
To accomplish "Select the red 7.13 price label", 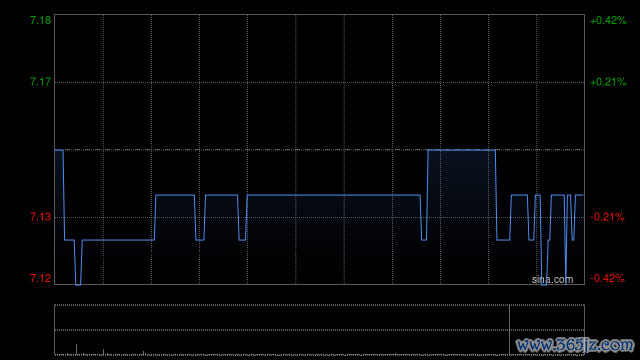I will pyautogui.click(x=40, y=217).
